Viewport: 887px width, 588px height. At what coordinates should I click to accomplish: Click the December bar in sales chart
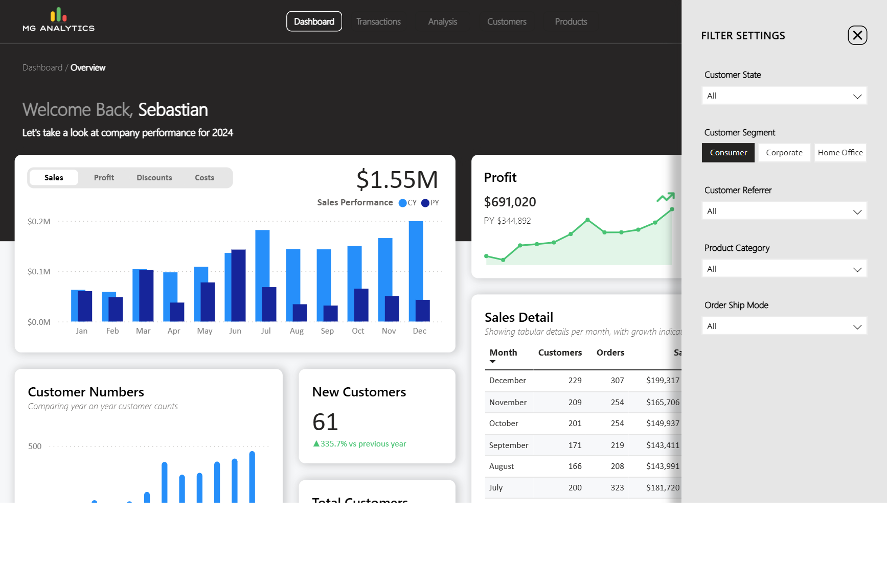coord(416,271)
